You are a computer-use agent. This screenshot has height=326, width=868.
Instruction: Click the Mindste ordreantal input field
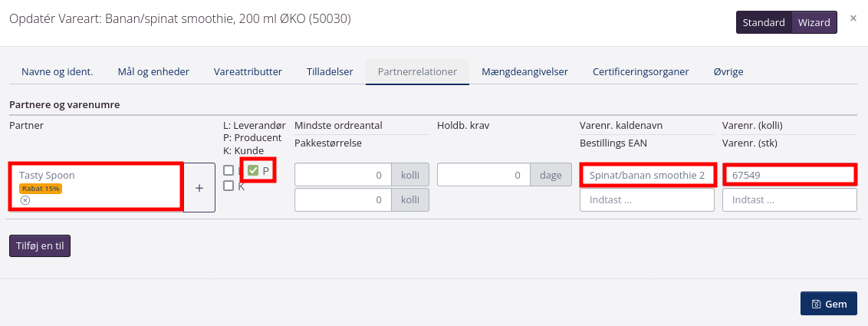pos(343,175)
